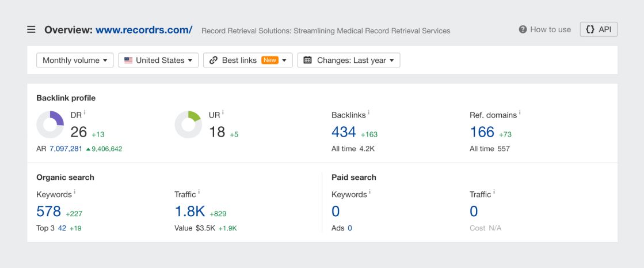The height and width of the screenshot is (268, 644).
Task: Open the 434 backlinks count link
Action: (x=344, y=132)
